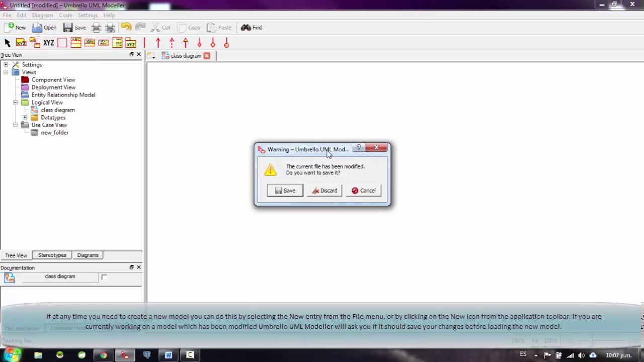This screenshot has width=644, height=362.
Task: Expand the Settings tree node
Action: 6,65
